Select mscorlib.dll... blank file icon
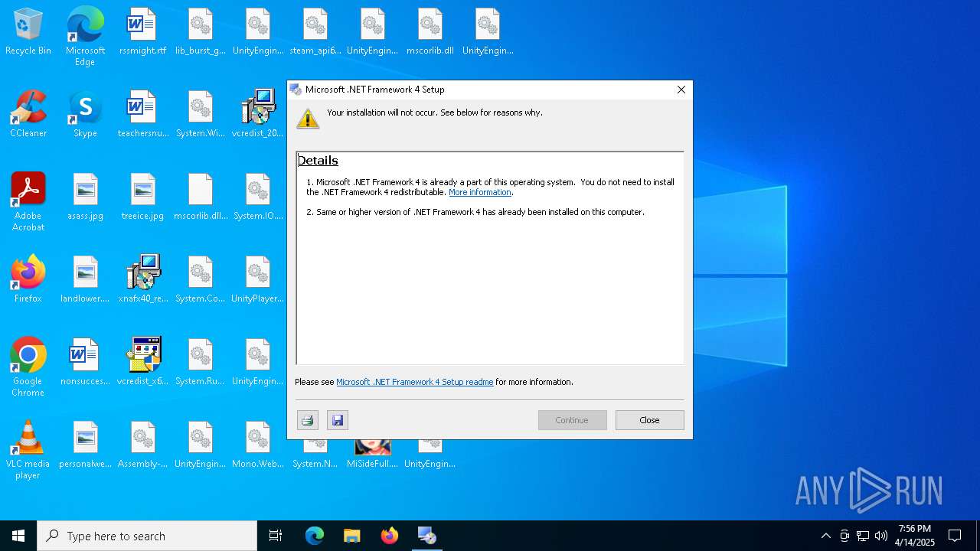 pos(201,197)
